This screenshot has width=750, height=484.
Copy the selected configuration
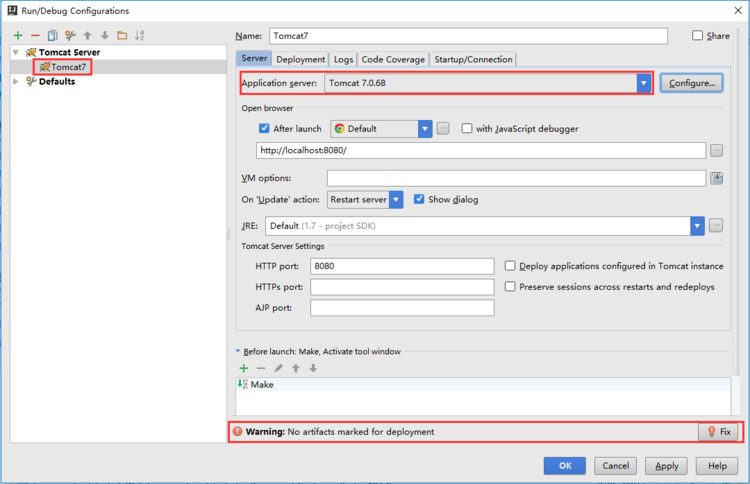pyautogui.click(x=53, y=35)
